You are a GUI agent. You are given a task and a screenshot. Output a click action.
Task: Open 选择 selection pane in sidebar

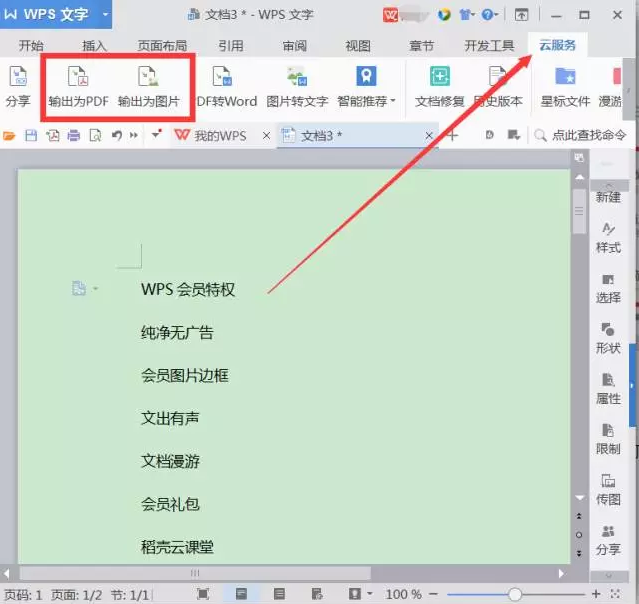(608, 289)
